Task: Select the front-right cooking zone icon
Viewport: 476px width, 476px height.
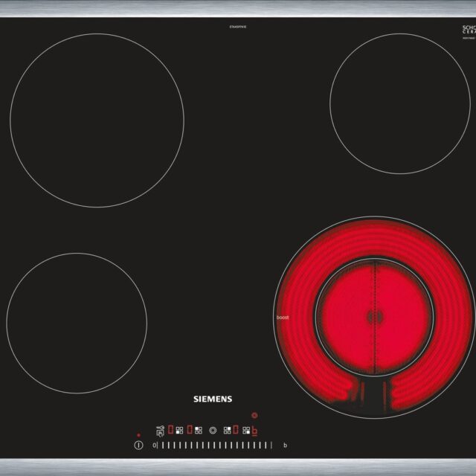Action: (x=246, y=430)
